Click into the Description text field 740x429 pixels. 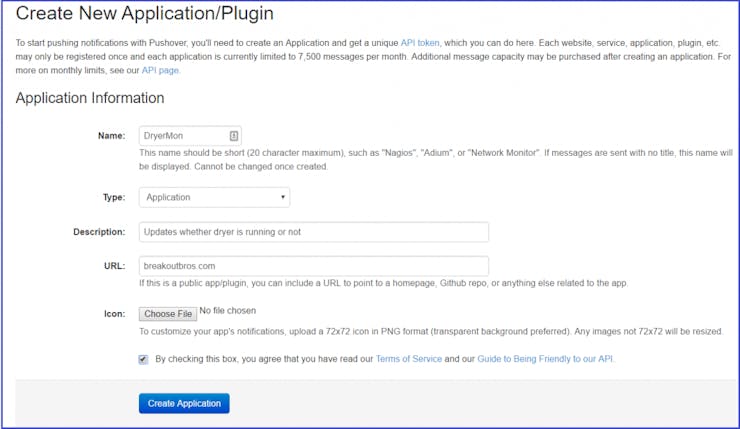coord(314,232)
